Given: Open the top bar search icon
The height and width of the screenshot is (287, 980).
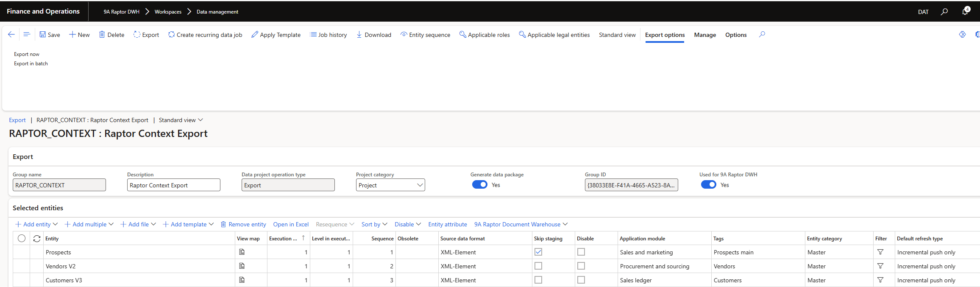Looking at the screenshot, I should click(x=944, y=12).
